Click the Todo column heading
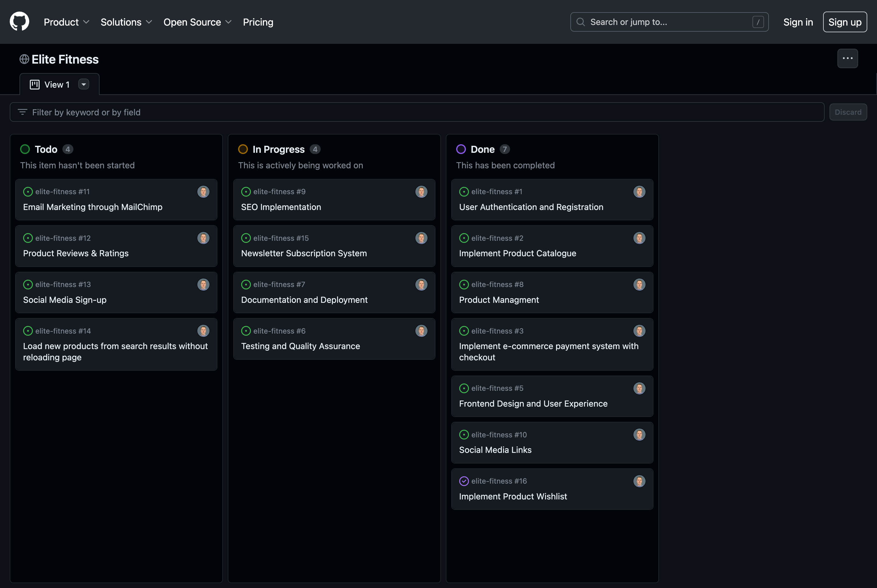This screenshot has width=877, height=588. [46, 149]
